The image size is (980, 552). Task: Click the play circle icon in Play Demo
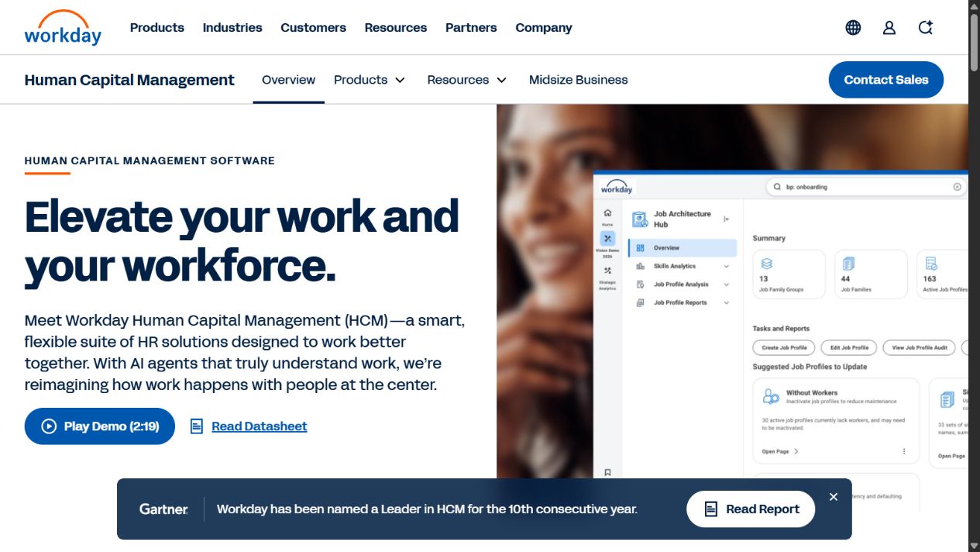(49, 426)
